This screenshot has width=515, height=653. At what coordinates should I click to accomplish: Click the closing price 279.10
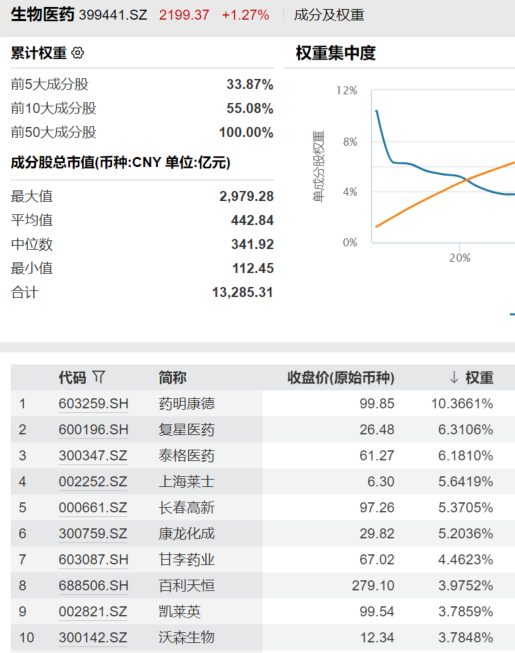click(373, 586)
